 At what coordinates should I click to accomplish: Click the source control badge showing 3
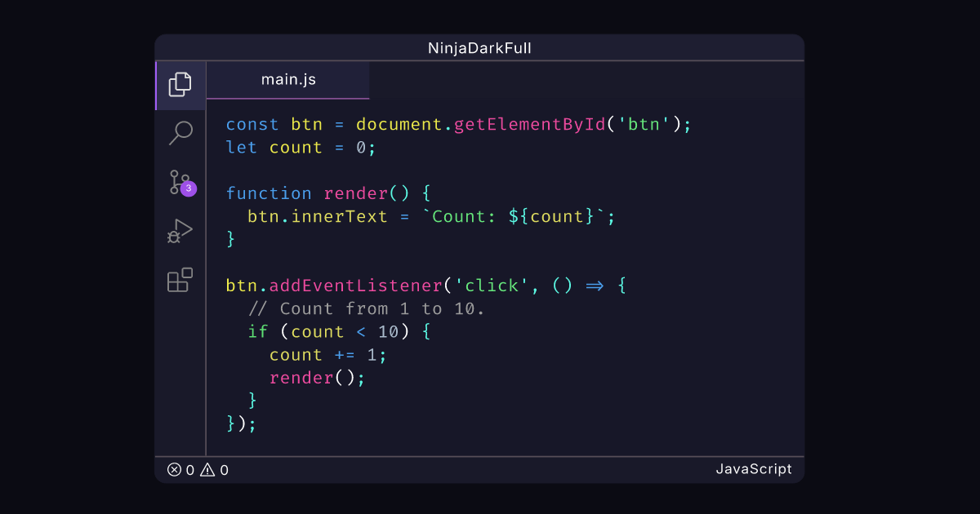click(x=189, y=188)
